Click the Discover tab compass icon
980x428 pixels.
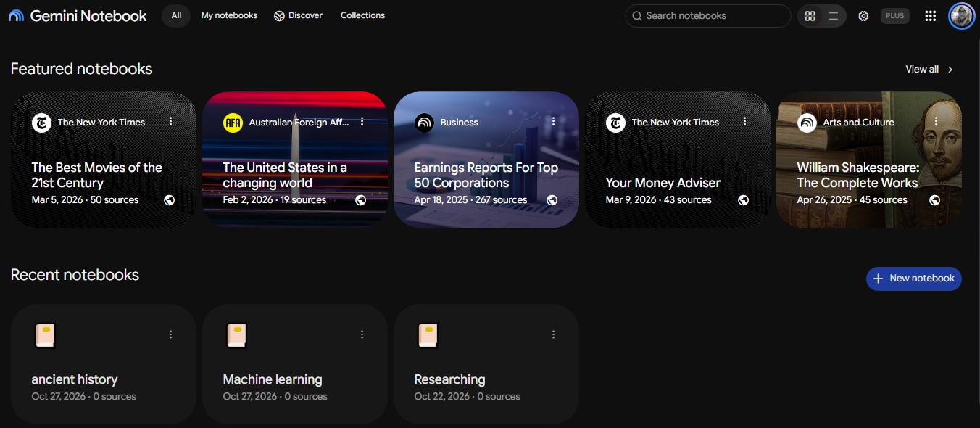tap(279, 16)
